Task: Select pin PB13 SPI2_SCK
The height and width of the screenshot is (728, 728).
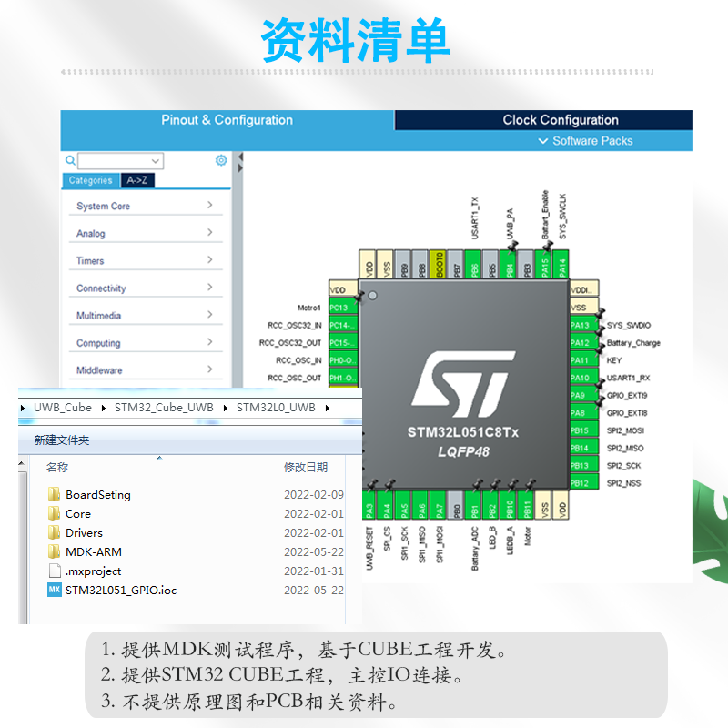Action: click(584, 466)
